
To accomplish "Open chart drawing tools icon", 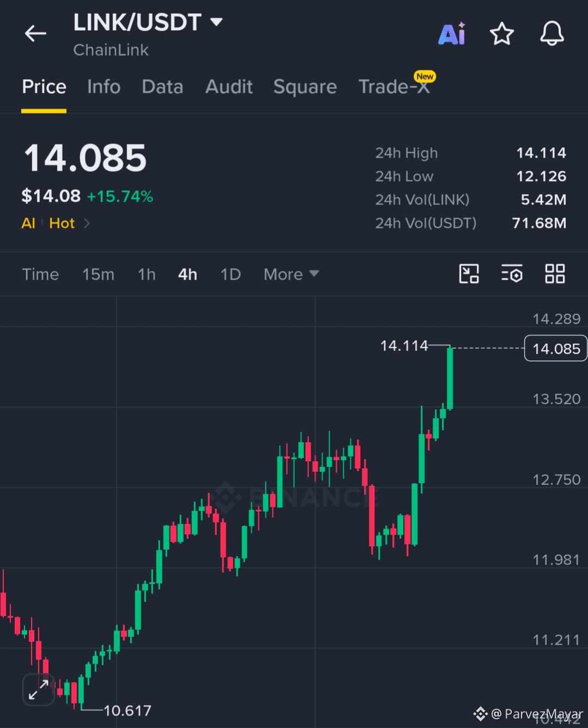I will pos(469,274).
